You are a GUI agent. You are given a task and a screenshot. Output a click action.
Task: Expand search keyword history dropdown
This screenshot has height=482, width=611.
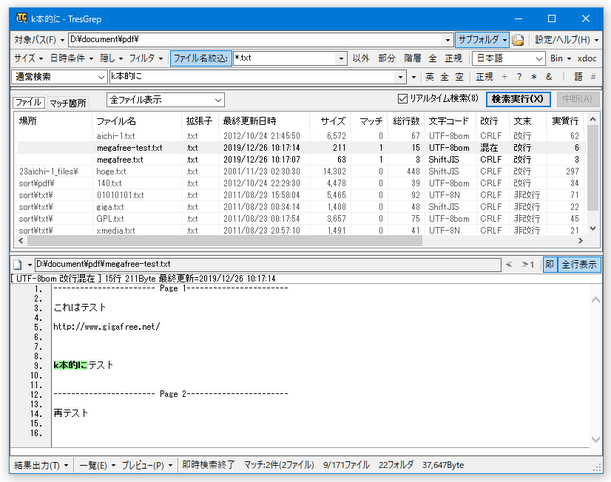coord(400,77)
